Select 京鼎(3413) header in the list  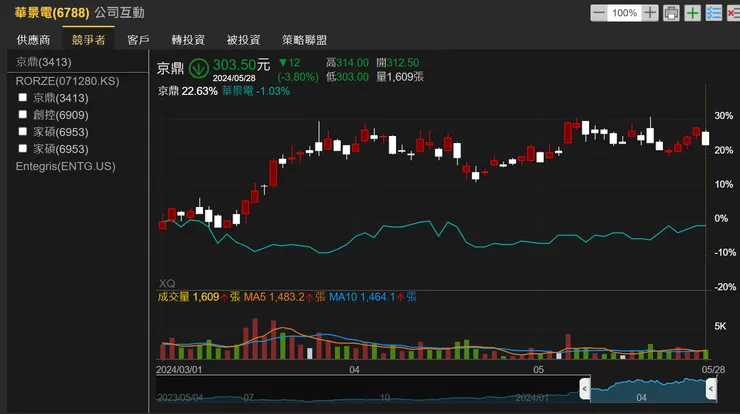click(43, 62)
